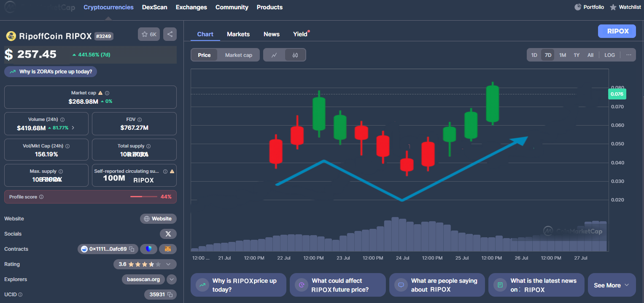
Task: Switch to candlestick chart view icon
Action: coord(295,55)
